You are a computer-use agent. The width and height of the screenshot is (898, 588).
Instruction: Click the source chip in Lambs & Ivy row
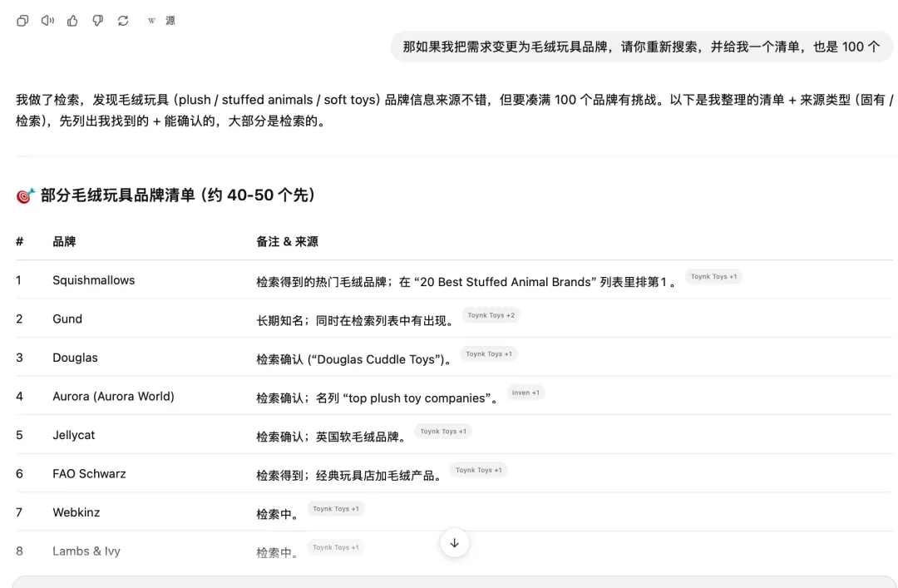coord(336,547)
